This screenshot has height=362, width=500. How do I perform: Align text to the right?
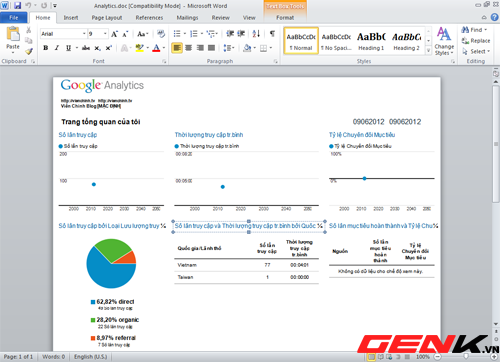point(200,48)
